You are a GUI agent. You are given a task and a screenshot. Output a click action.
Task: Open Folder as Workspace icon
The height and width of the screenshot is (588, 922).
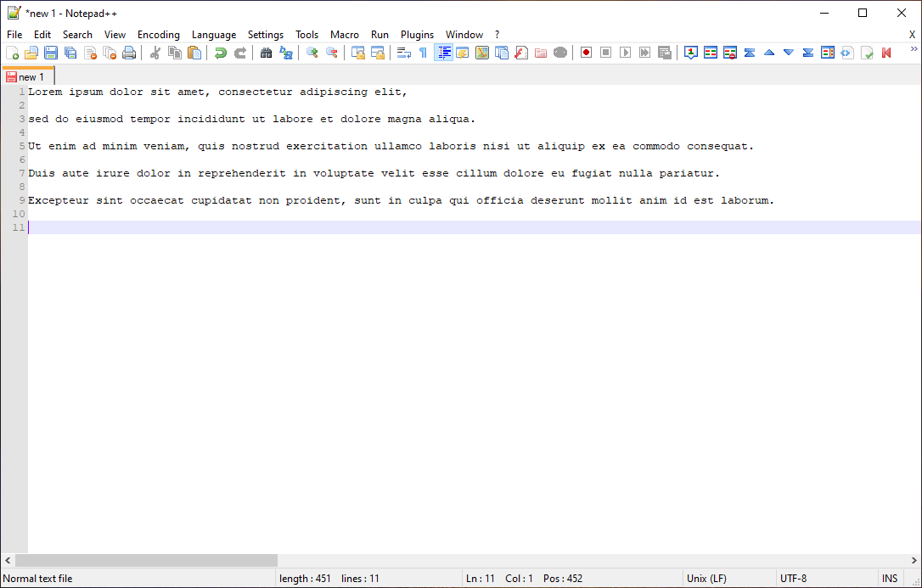pos(541,53)
